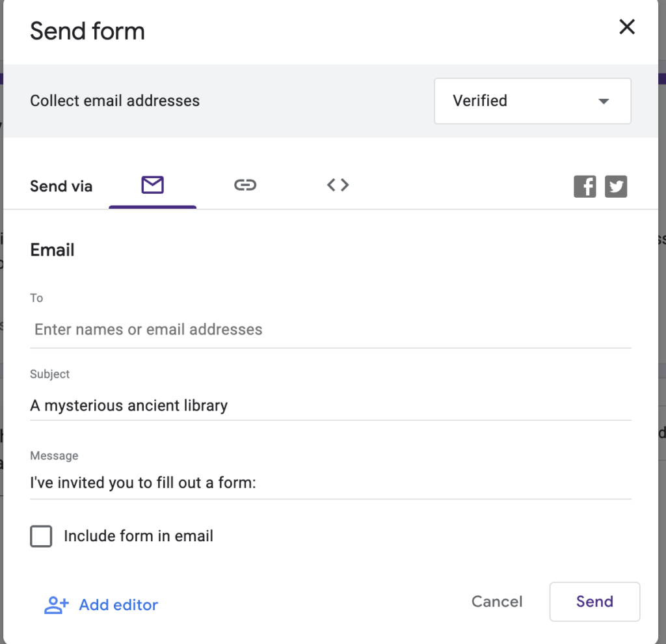Enable the Include form in email checkbox
The width and height of the screenshot is (666, 644).
click(41, 536)
